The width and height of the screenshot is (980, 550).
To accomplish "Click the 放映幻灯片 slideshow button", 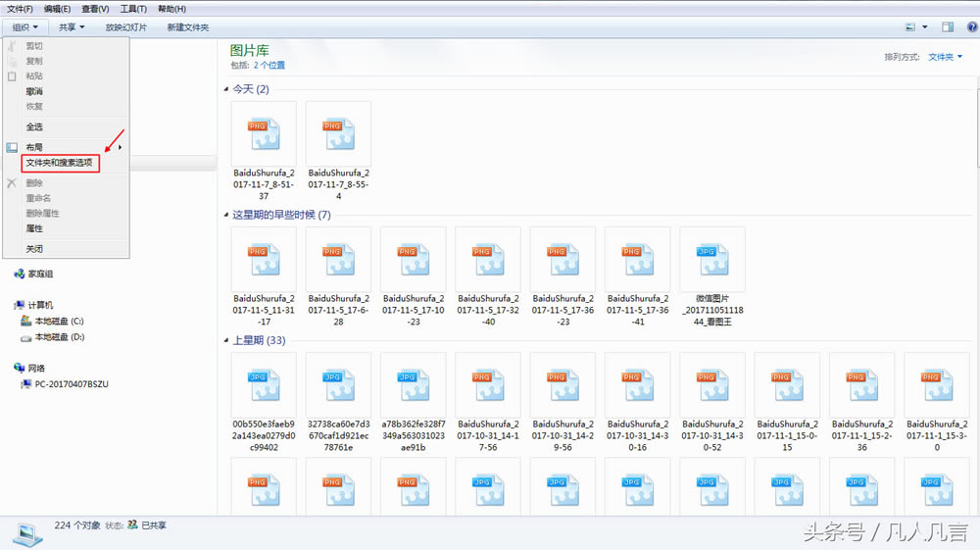I will (x=126, y=27).
